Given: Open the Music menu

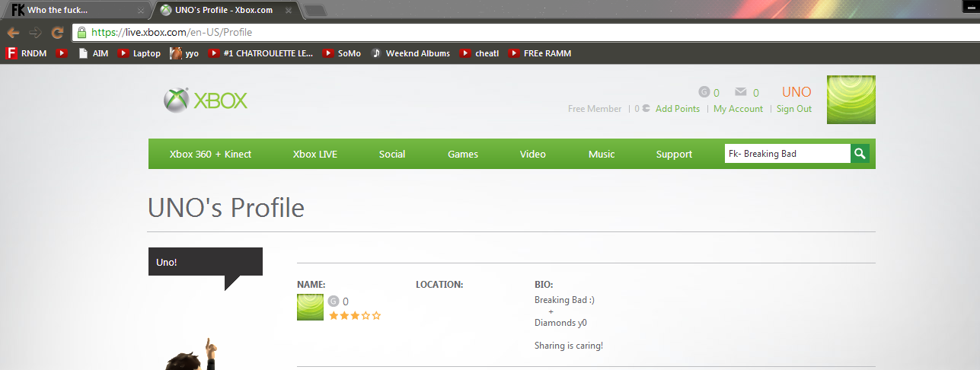Looking at the screenshot, I should click(x=602, y=154).
